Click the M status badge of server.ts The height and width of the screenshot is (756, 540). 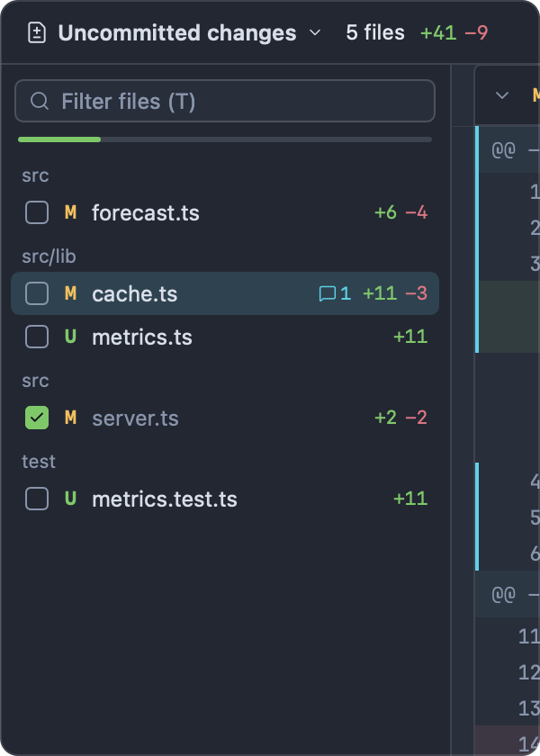pyautogui.click(x=70, y=417)
